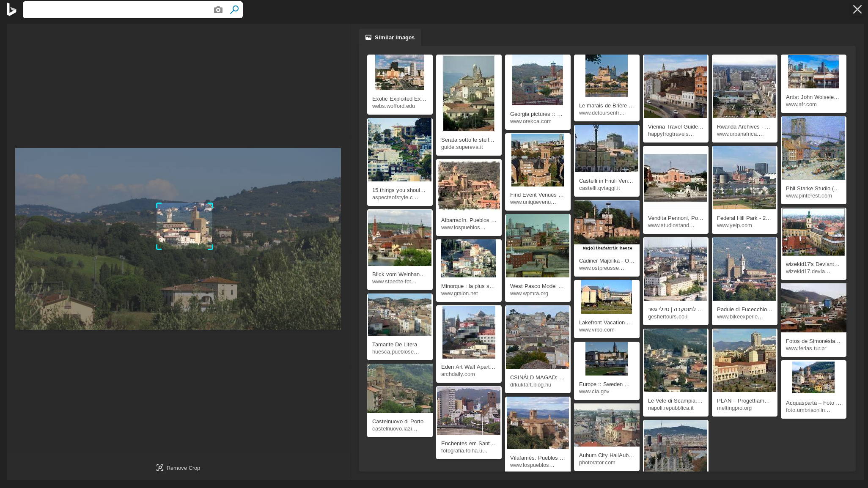Focus the search text box
868x488 pixels.
[x=116, y=10]
